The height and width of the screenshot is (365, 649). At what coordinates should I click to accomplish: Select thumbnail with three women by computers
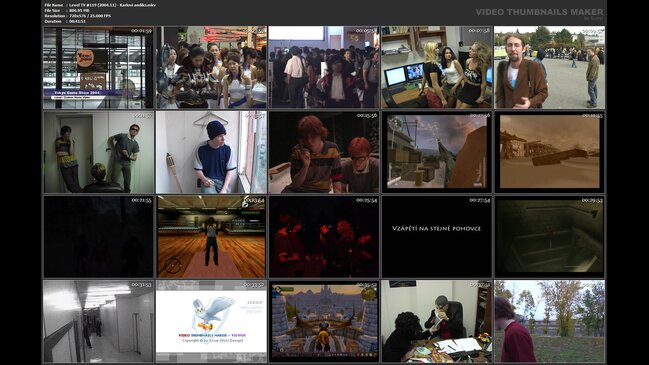click(x=437, y=67)
